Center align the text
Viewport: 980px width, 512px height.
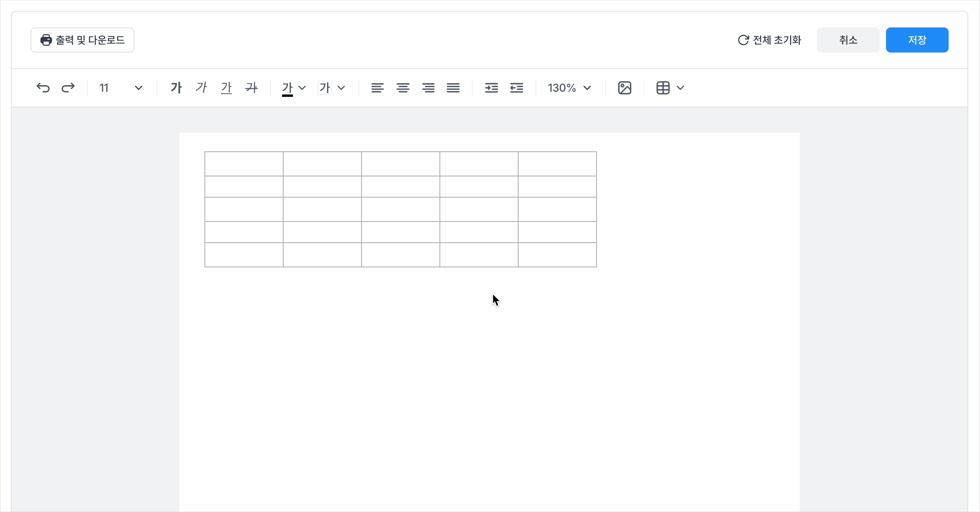click(x=403, y=88)
